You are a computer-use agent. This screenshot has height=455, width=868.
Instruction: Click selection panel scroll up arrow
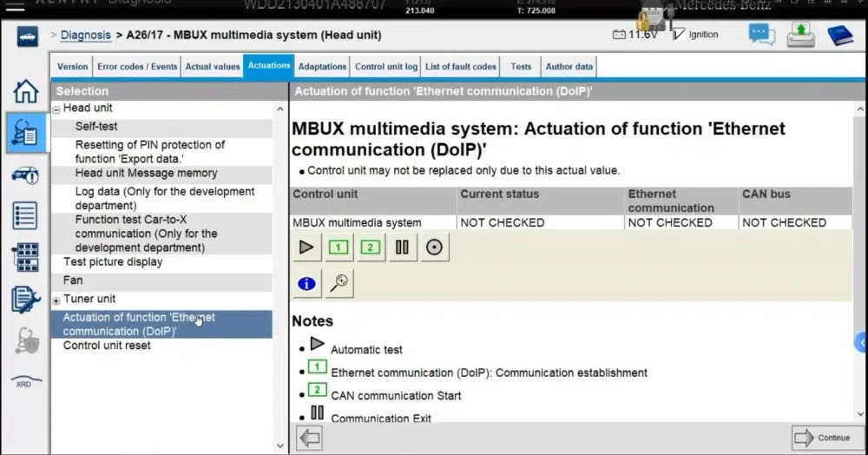coord(280,109)
